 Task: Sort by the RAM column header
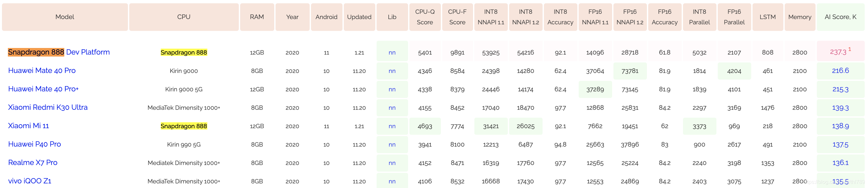click(257, 17)
